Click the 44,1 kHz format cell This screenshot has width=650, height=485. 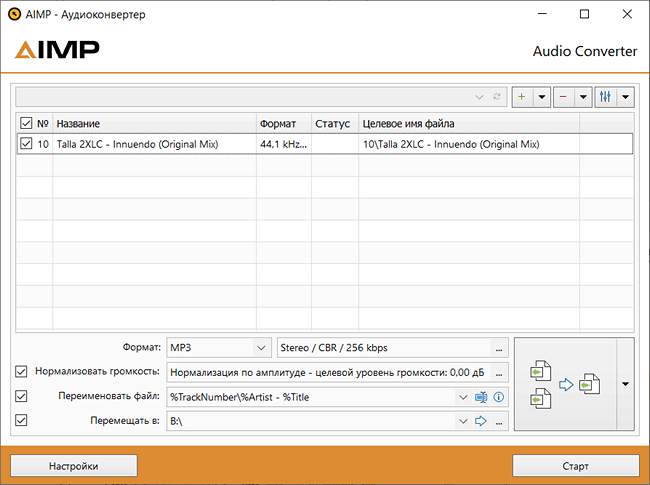(284, 144)
